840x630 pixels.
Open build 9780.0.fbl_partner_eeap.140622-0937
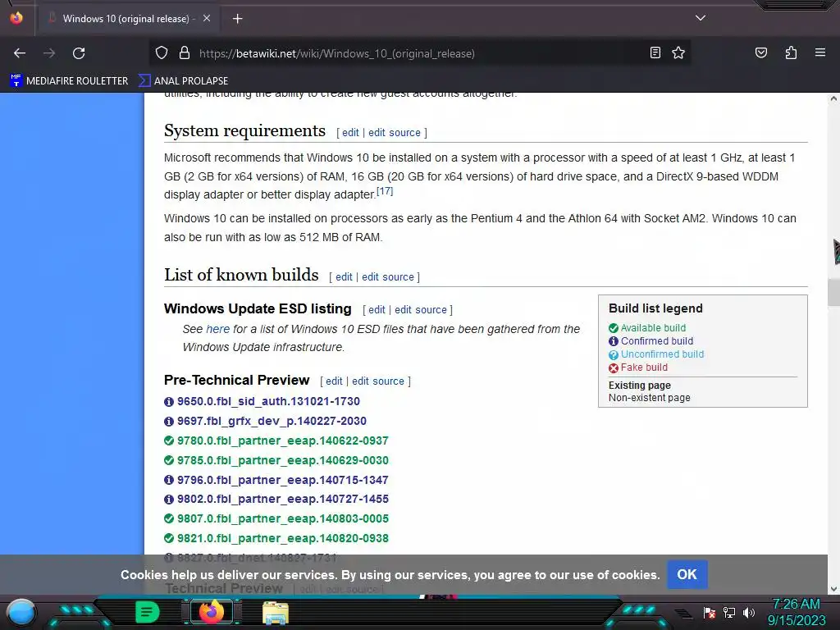click(x=283, y=441)
